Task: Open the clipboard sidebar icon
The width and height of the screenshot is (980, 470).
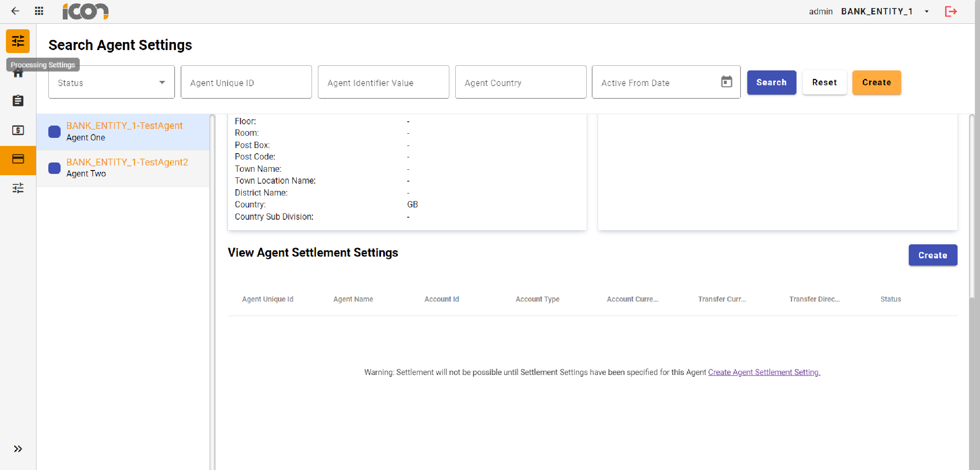Action: click(18, 101)
